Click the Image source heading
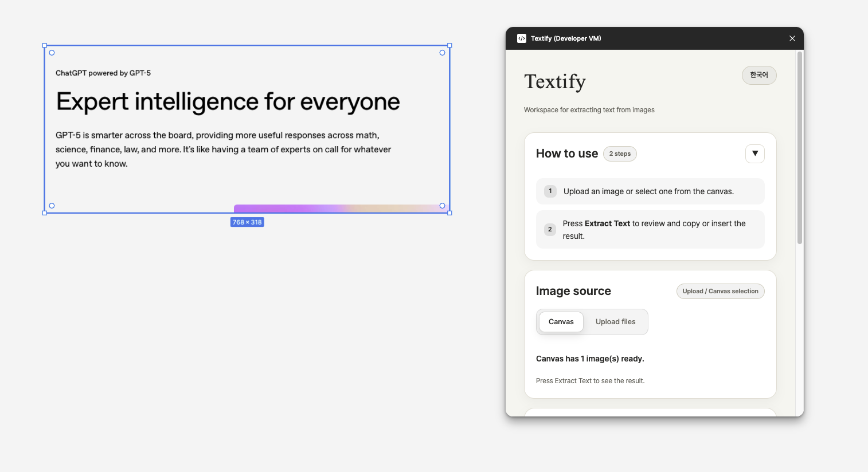 coord(573,291)
